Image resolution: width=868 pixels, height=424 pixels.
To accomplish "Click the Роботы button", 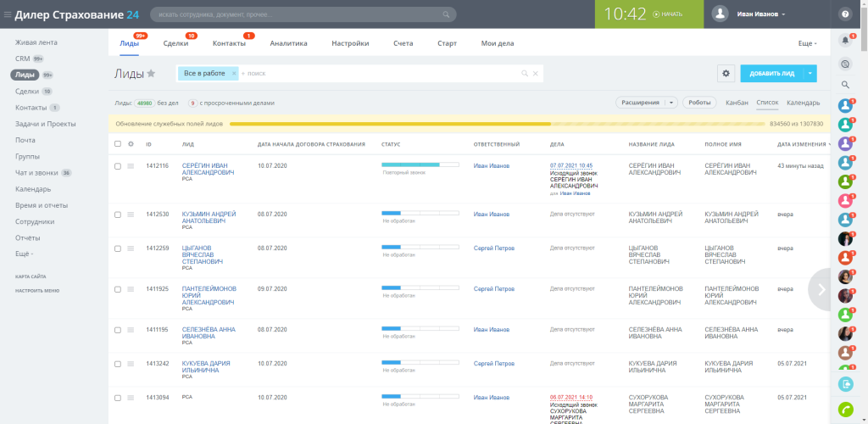I will [699, 103].
